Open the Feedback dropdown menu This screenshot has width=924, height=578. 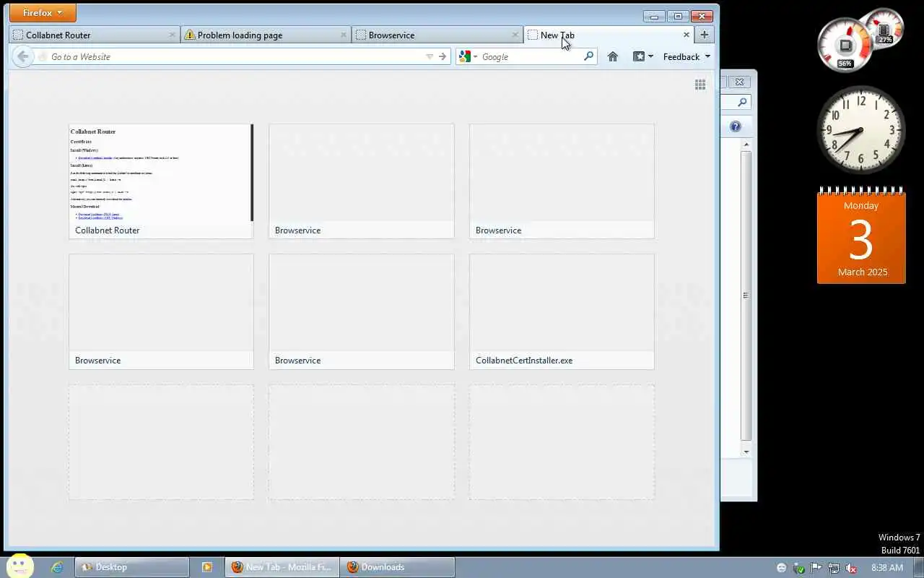point(687,56)
